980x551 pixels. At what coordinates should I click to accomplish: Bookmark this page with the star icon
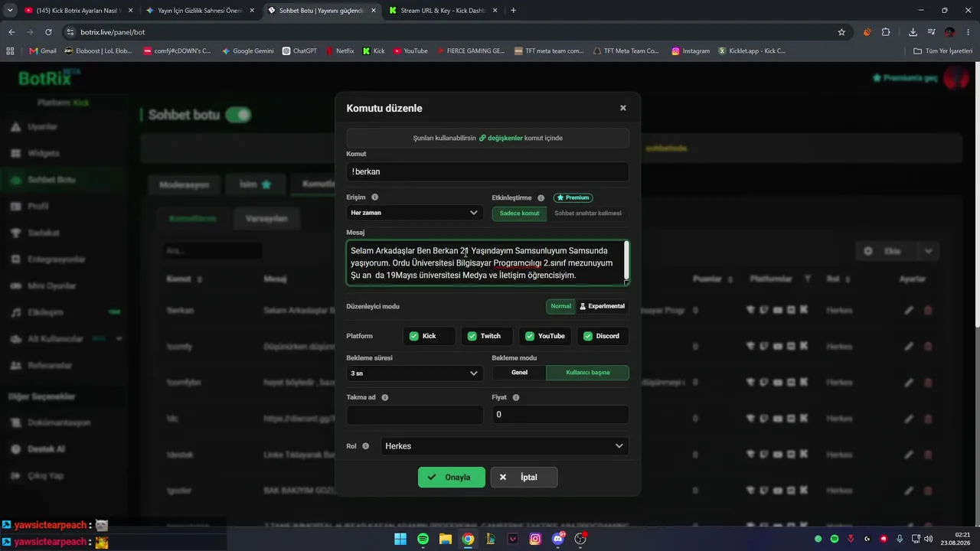[841, 32]
